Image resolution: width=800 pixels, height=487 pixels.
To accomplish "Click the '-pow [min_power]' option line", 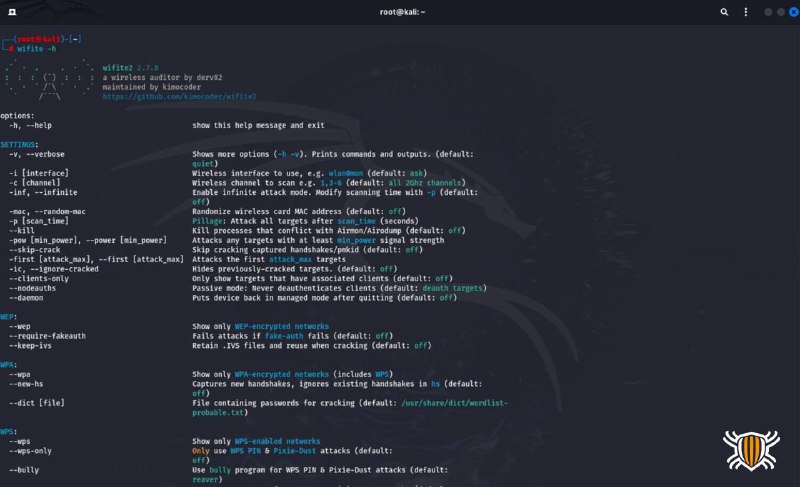I will click(88, 241).
